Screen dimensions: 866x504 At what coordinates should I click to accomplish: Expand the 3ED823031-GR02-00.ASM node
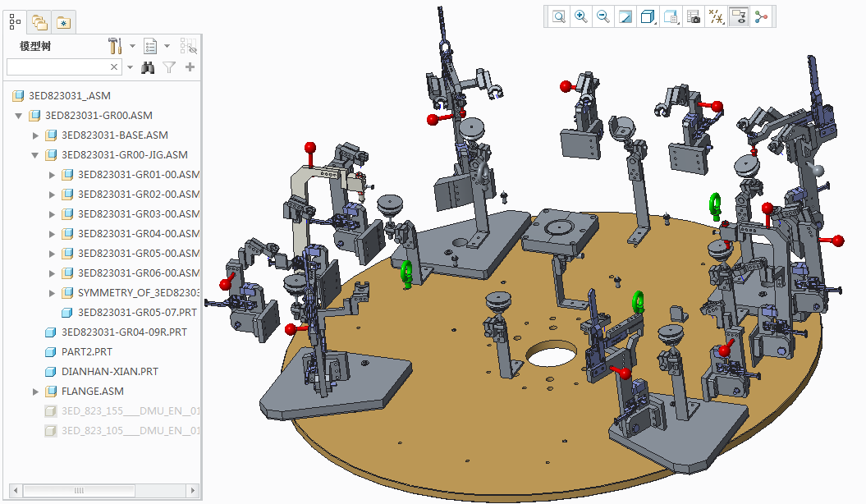click(52, 195)
